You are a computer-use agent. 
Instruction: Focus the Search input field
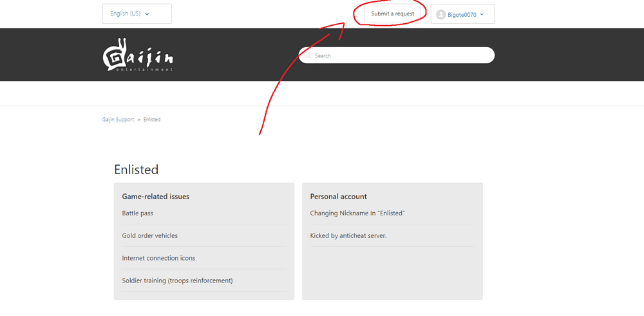point(399,55)
